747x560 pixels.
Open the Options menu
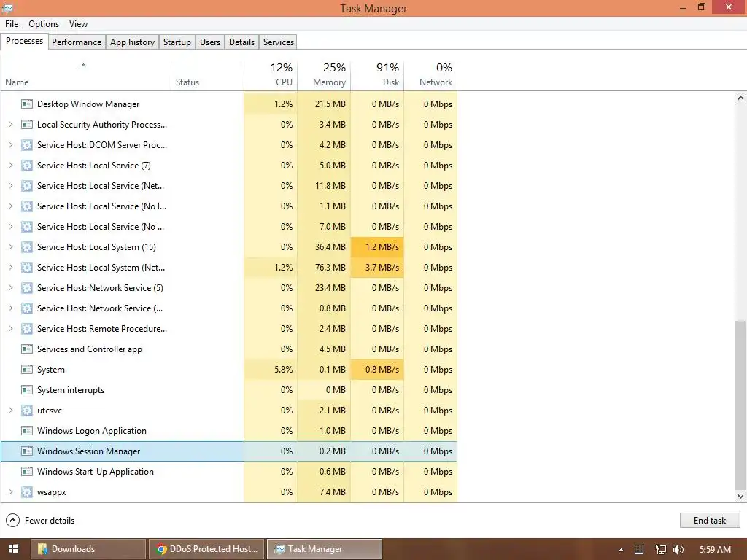point(44,24)
